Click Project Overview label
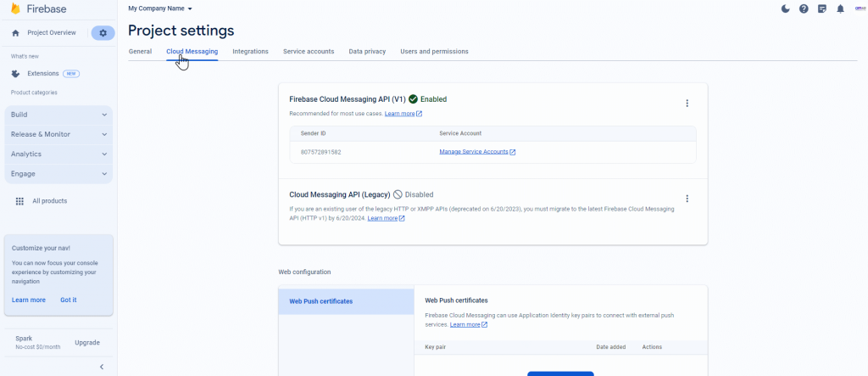868x376 pixels. click(52, 33)
